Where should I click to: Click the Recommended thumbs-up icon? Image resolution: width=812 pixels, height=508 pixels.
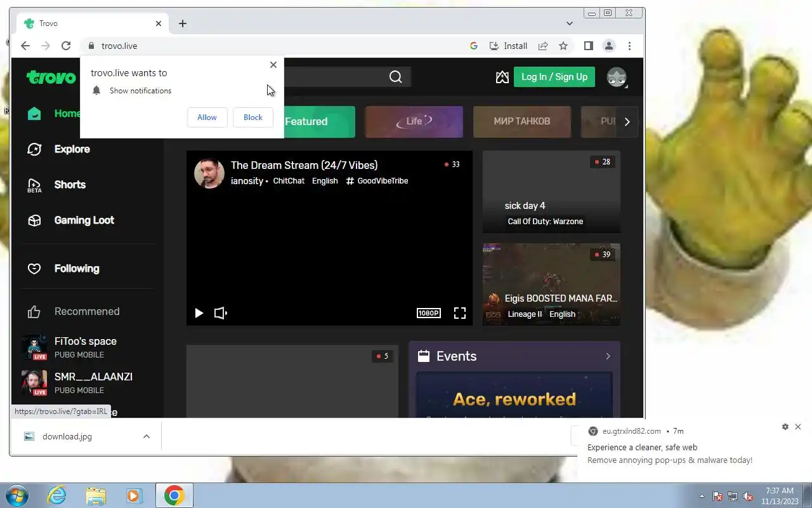(34, 312)
